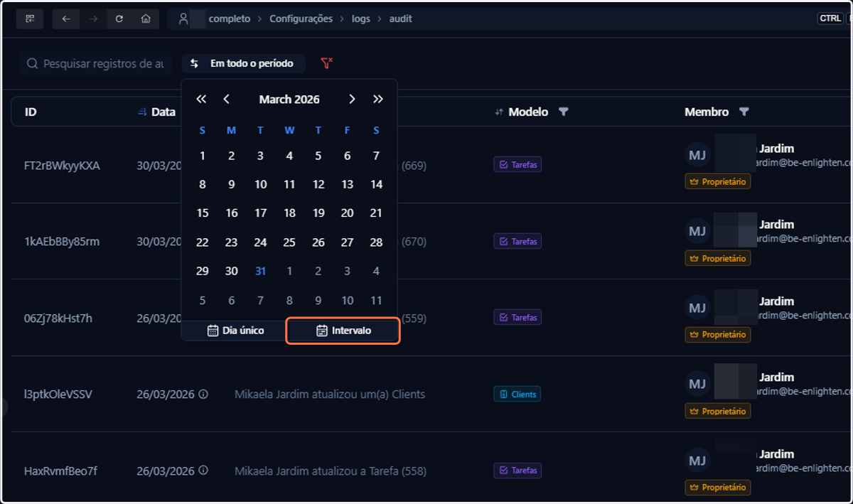The width and height of the screenshot is (853, 504).
Task: Go to next month in calendar
Action: click(352, 100)
